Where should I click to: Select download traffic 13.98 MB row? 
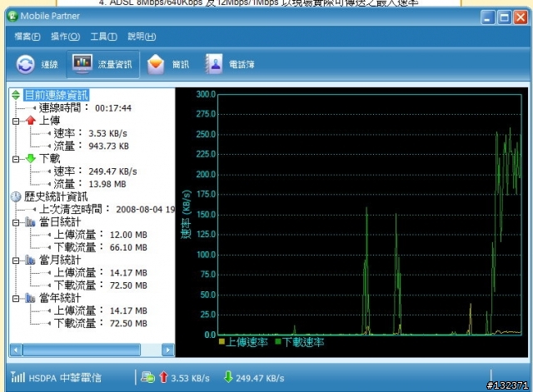pos(90,184)
